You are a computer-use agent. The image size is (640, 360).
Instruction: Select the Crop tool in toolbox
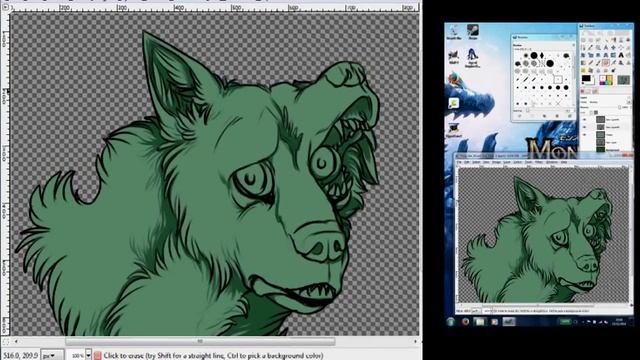point(628,47)
